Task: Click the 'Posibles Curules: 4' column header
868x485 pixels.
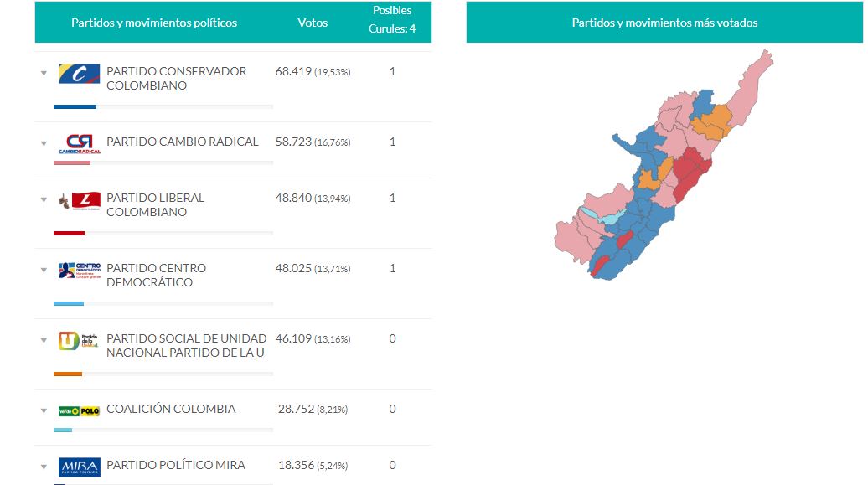Action: coord(392,19)
